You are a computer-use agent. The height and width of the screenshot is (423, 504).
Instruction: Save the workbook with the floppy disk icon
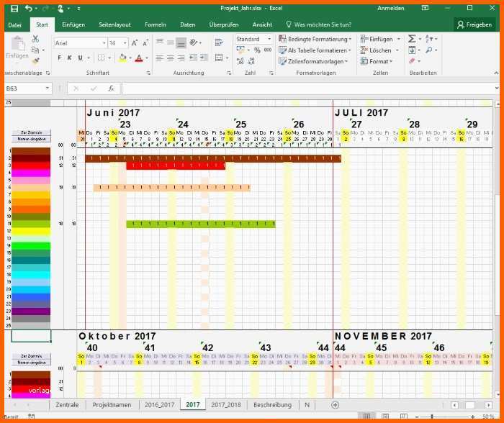point(14,9)
